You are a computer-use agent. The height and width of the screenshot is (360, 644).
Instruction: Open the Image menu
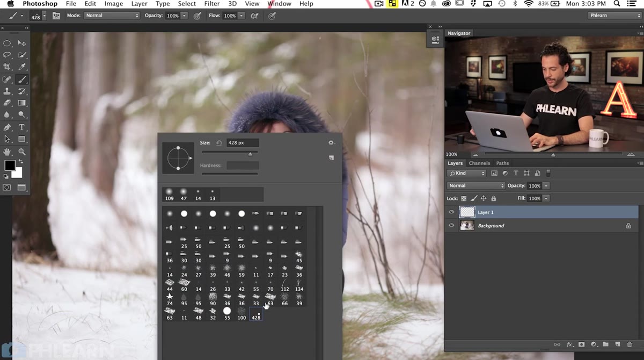(114, 4)
